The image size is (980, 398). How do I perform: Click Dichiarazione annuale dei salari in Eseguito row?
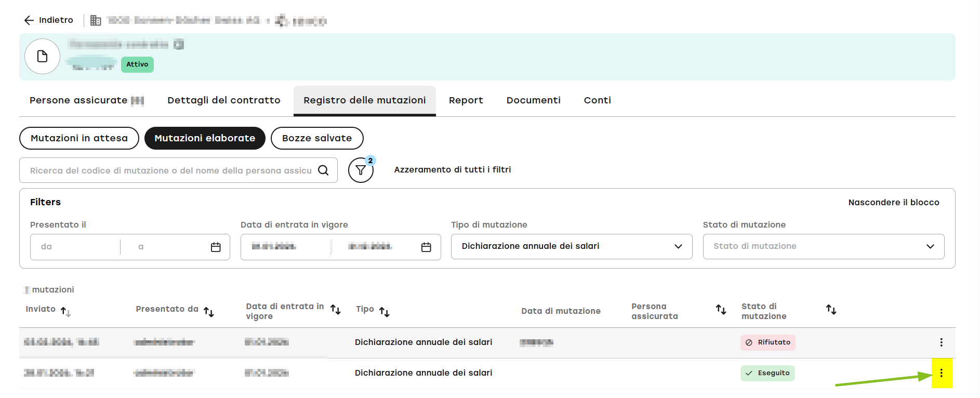[423, 373]
